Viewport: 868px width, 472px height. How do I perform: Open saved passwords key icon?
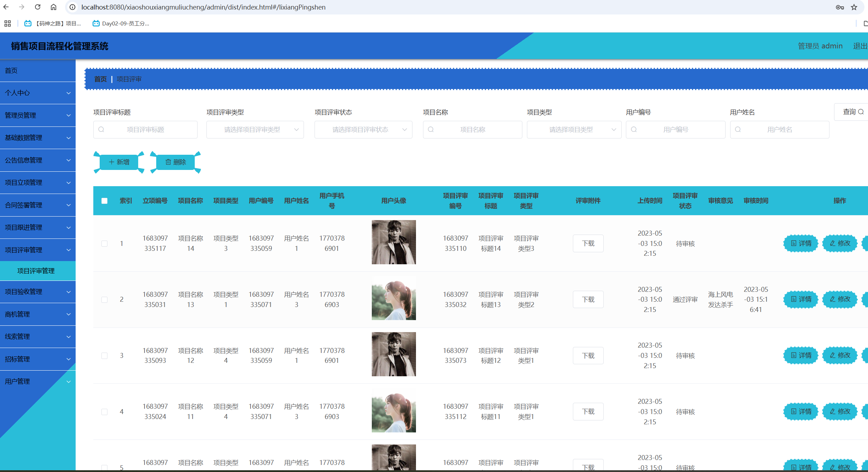pyautogui.click(x=840, y=7)
